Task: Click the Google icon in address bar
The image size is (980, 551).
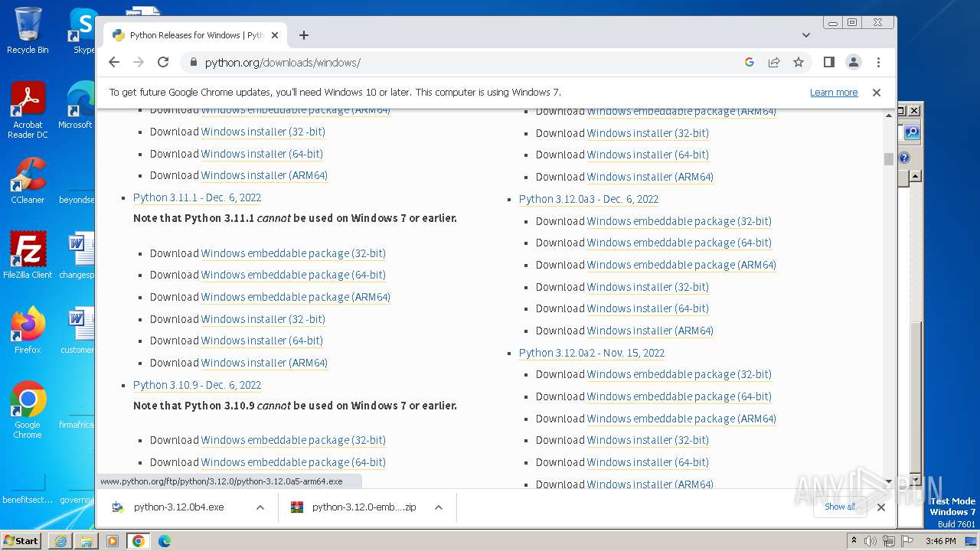Action: (x=750, y=63)
